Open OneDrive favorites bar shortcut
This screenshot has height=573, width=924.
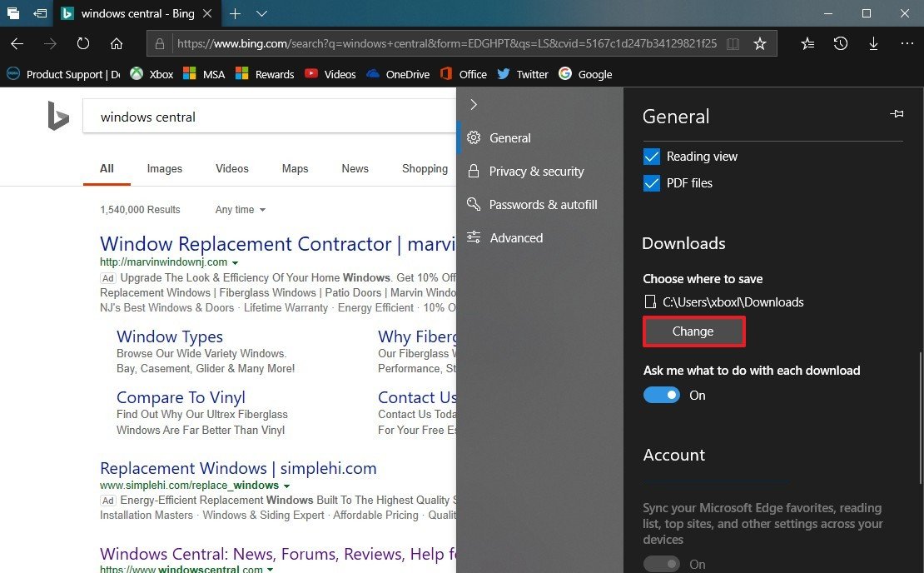point(398,74)
